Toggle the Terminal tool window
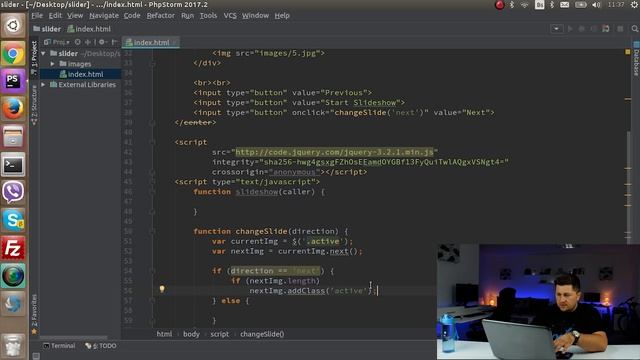Screen dimensions: 640x360 point(59,346)
